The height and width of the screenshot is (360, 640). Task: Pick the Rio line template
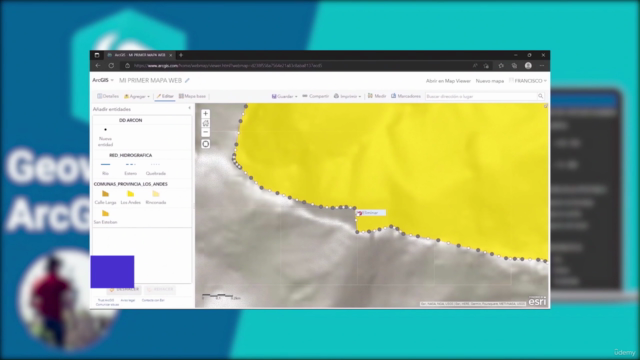(x=105, y=168)
